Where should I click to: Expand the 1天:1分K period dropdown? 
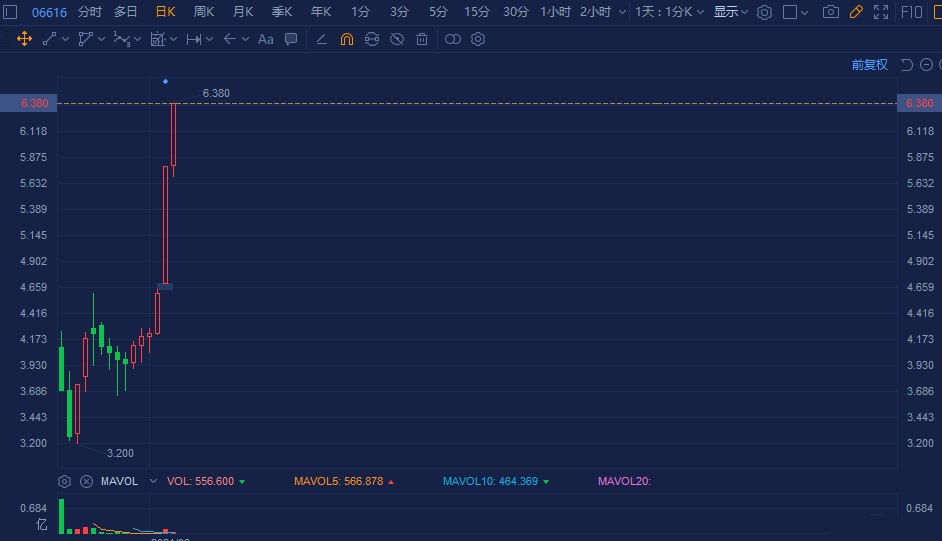[x=670, y=12]
